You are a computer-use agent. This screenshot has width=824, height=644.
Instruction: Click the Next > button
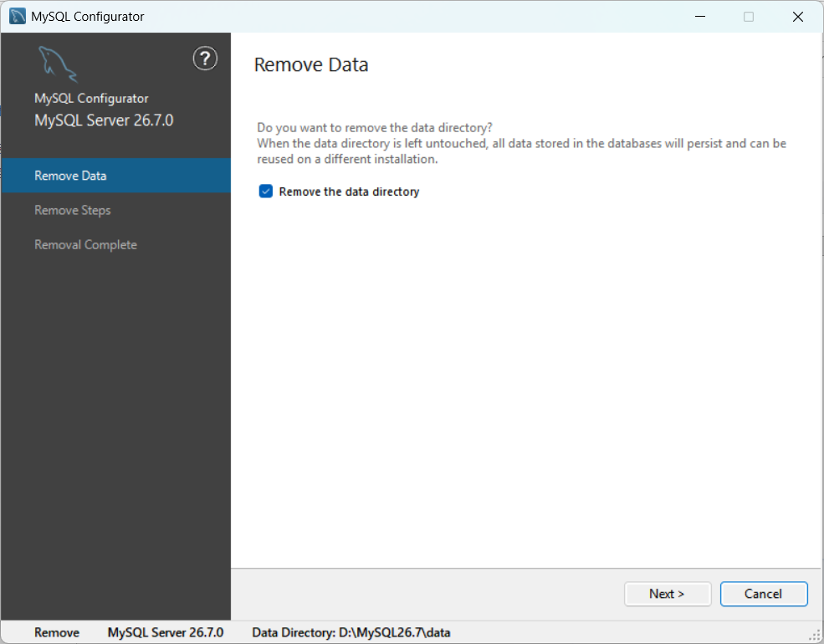[x=668, y=594]
